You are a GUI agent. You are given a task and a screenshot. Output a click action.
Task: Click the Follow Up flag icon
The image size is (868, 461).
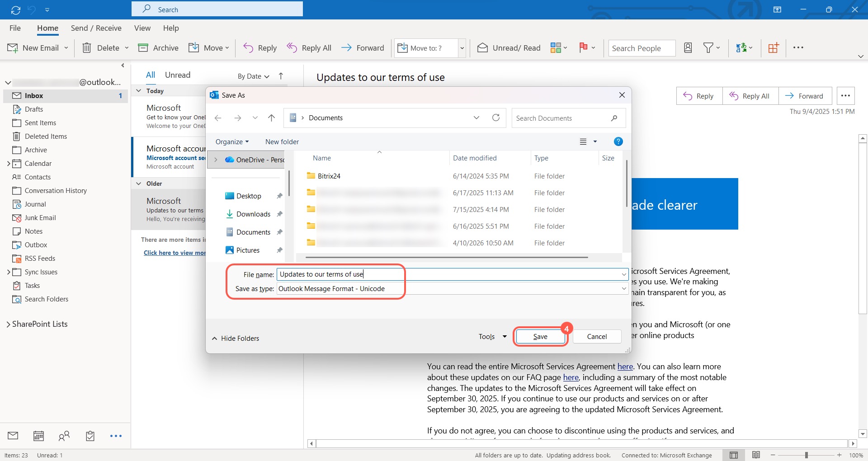click(x=583, y=47)
